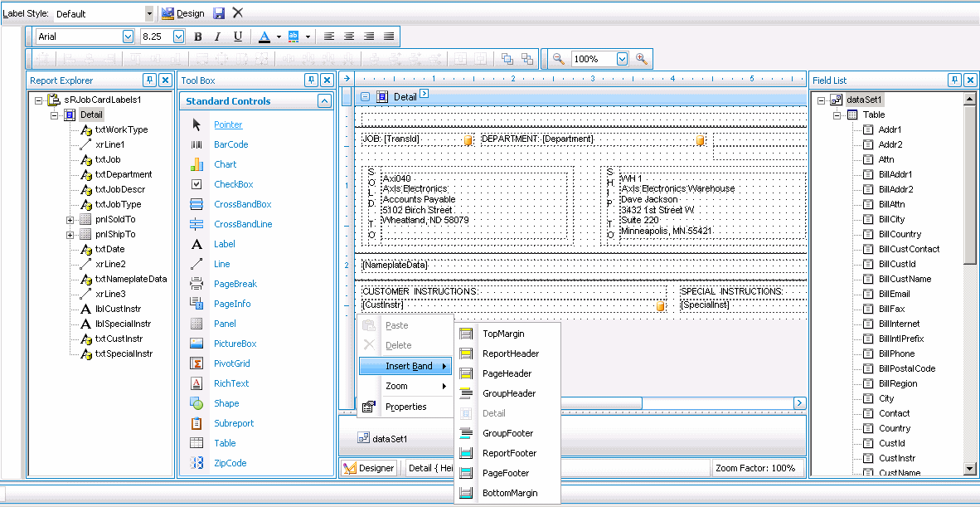The image size is (980, 507).
Task: Click Properties in the context menu
Action: (x=405, y=407)
